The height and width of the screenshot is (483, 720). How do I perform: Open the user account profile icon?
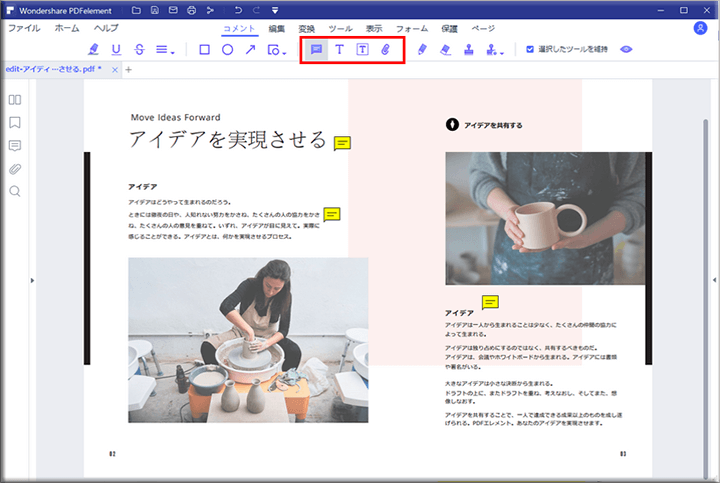click(700, 28)
